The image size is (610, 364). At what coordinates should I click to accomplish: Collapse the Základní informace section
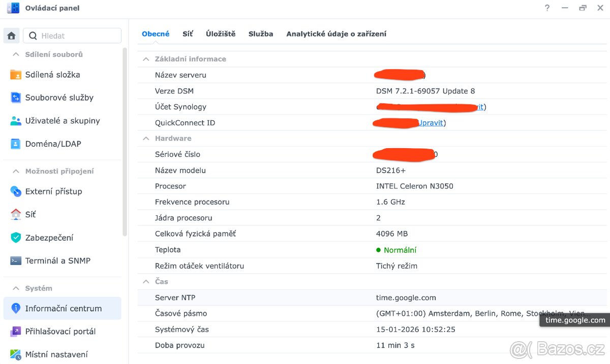(x=145, y=58)
